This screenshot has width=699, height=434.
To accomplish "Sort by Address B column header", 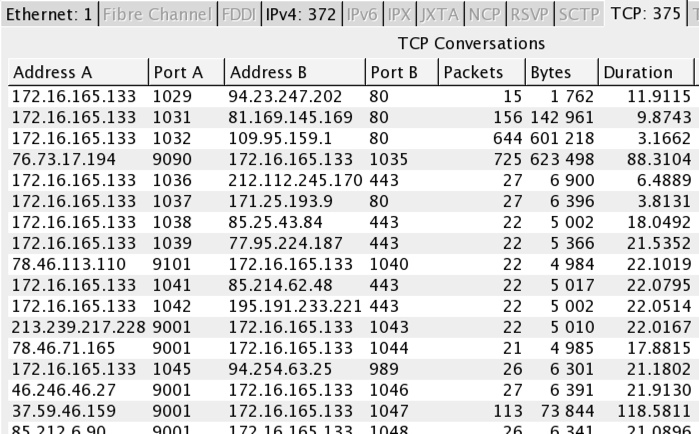I will 294,72.
